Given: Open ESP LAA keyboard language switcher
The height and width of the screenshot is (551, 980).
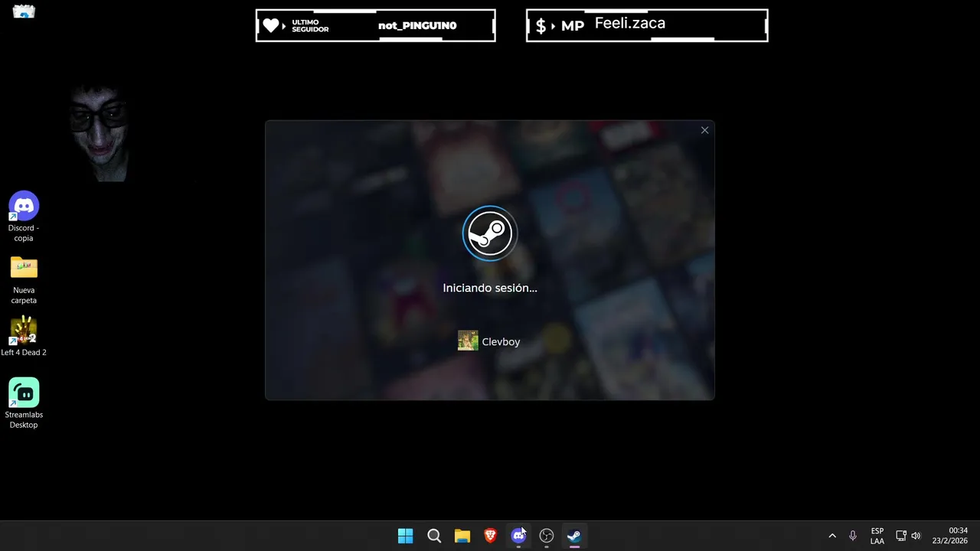Looking at the screenshot, I should click(x=877, y=536).
